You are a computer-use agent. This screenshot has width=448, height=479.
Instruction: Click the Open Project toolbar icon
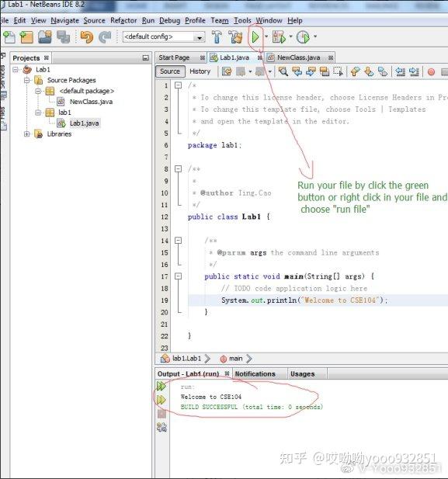45,37
